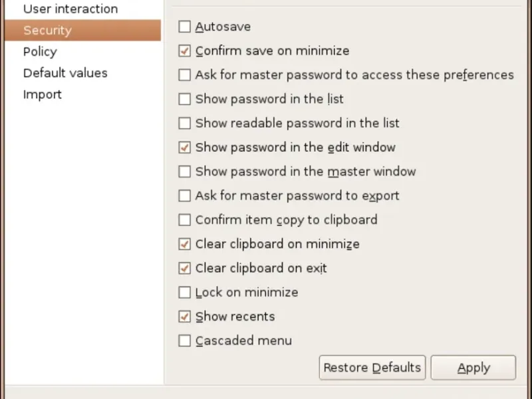
Task: Switch to the Import preferences page
Action: pyautogui.click(x=43, y=94)
